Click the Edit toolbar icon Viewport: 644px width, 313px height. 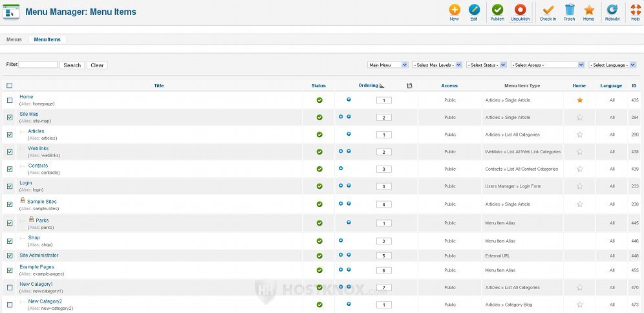click(x=473, y=12)
